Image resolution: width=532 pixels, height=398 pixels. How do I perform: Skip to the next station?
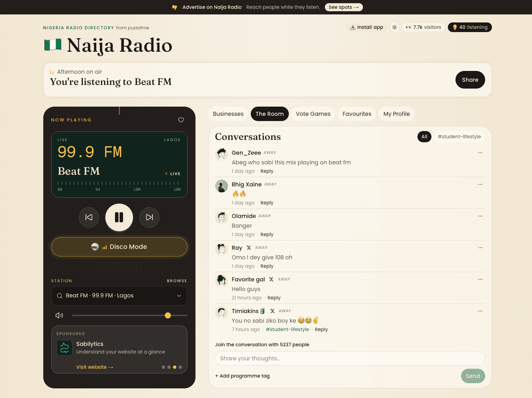(x=149, y=217)
